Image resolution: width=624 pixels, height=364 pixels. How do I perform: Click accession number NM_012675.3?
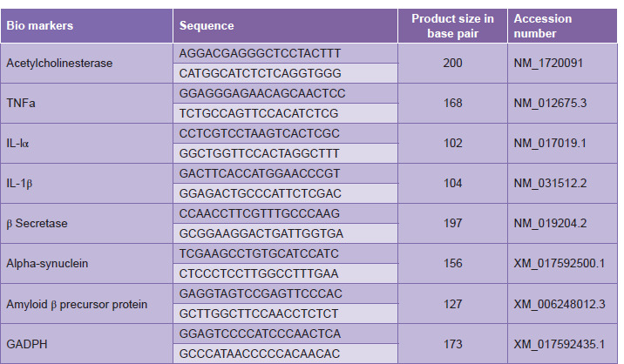click(x=550, y=103)
